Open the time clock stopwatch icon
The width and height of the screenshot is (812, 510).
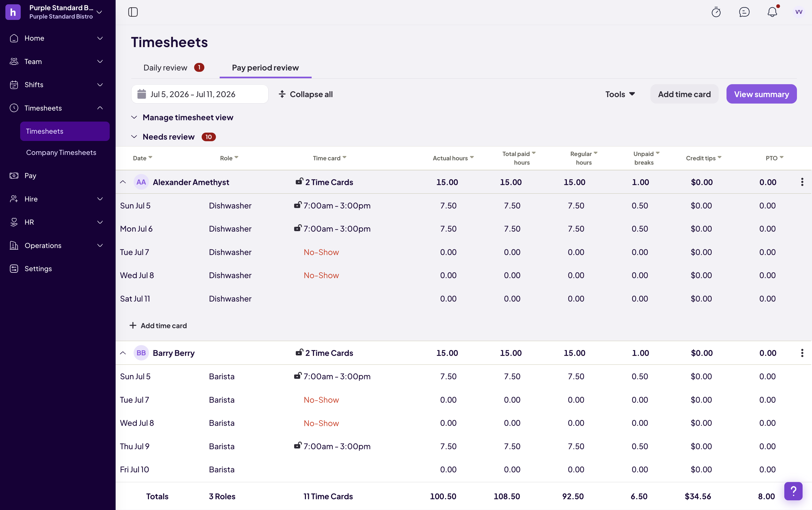(716, 12)
